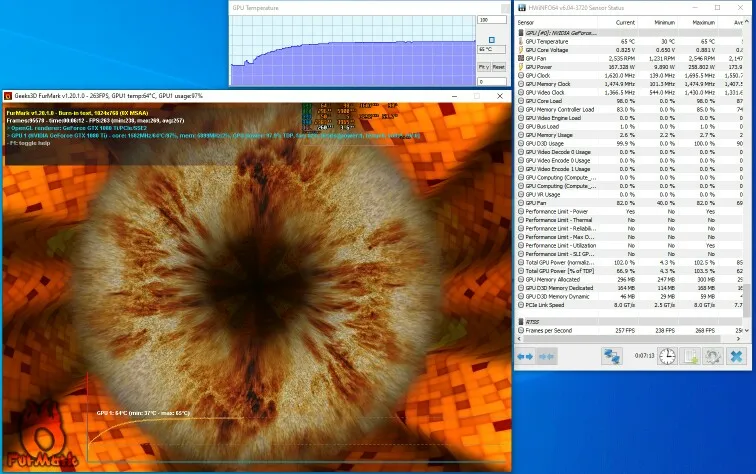Click the blue X close-sensors icon in HWiNFO toolbar

pos(736,356)
